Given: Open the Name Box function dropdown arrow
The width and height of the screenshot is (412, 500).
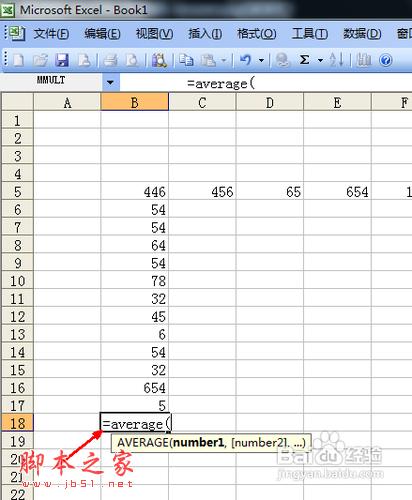Looking at the screenshot, I should (110, 82).
